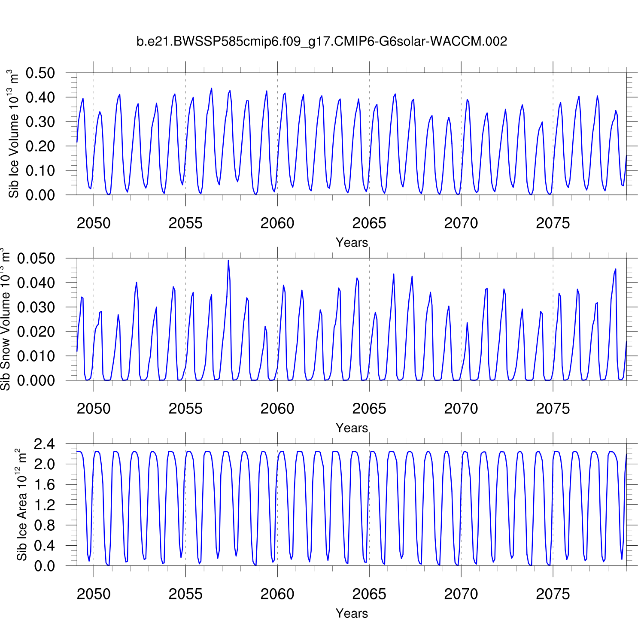Screen dimensions: 644x644
Task: Click 2050 on the ice area x-axis
Action: [94, 594]
